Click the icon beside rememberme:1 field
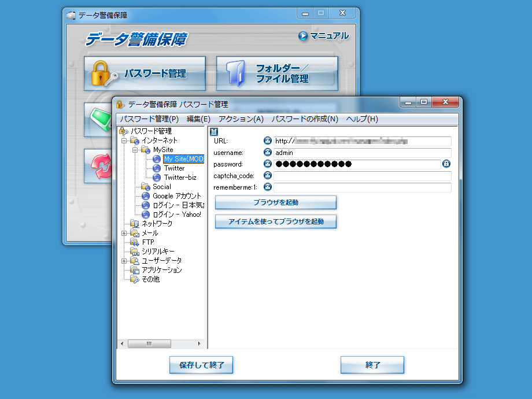The image size is (532, 399). coord(268,187)
